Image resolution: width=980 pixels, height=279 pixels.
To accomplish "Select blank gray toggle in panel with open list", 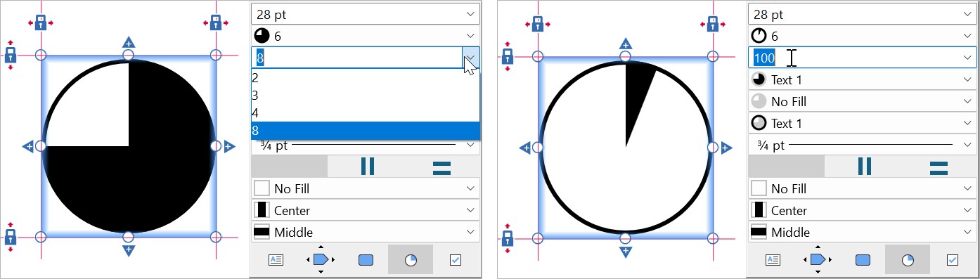I will click(x=290, y=167).
